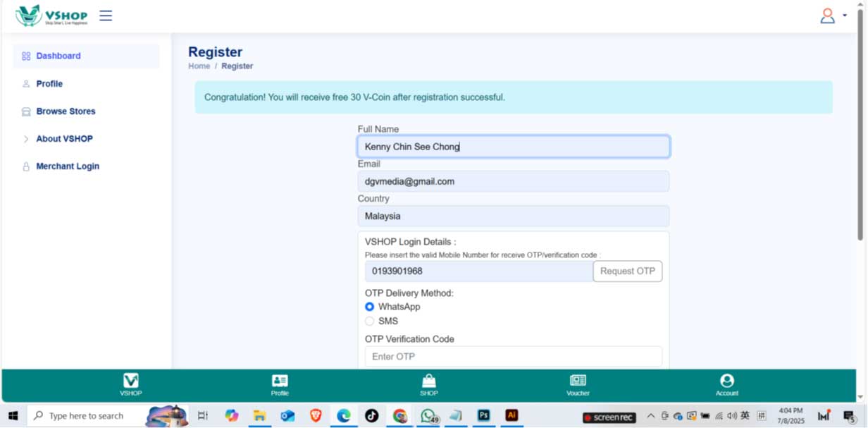
Task: Switch to Google Chrome on the taskbar
Action: point(399,415)
